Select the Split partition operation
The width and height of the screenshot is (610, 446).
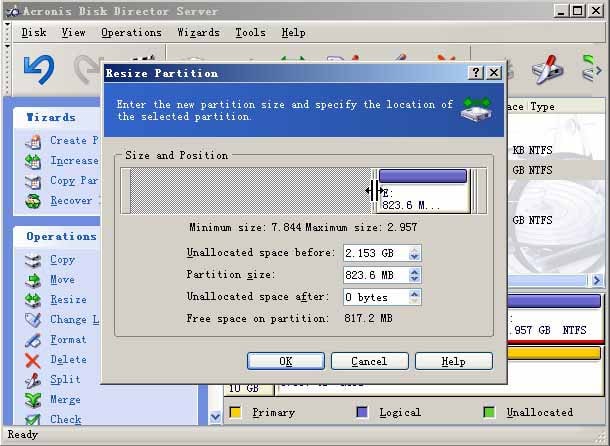coord(64,380)
